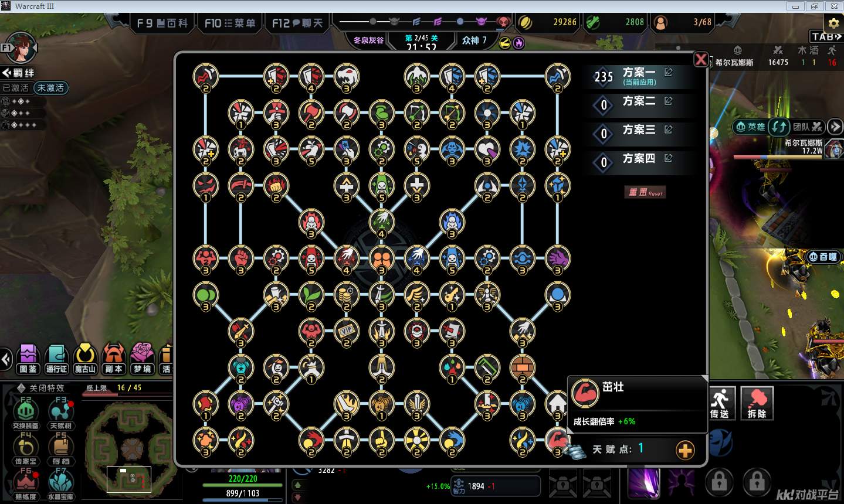Open F2 交换装备 equipment swap
The width and height of the screenshot is (844, 504).
point(26,413)
